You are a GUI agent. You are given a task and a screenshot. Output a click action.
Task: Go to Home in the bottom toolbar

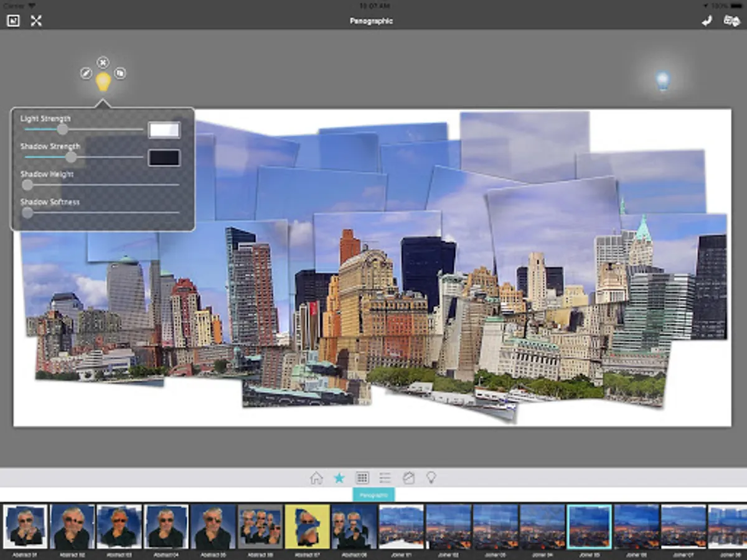[x=316, y=478]
